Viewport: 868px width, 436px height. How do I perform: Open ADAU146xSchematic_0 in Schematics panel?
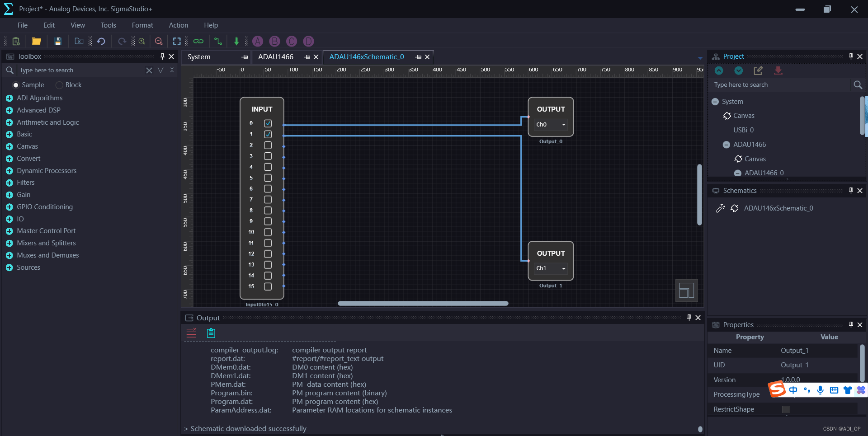pyautogui.click(x=778, y=208)
